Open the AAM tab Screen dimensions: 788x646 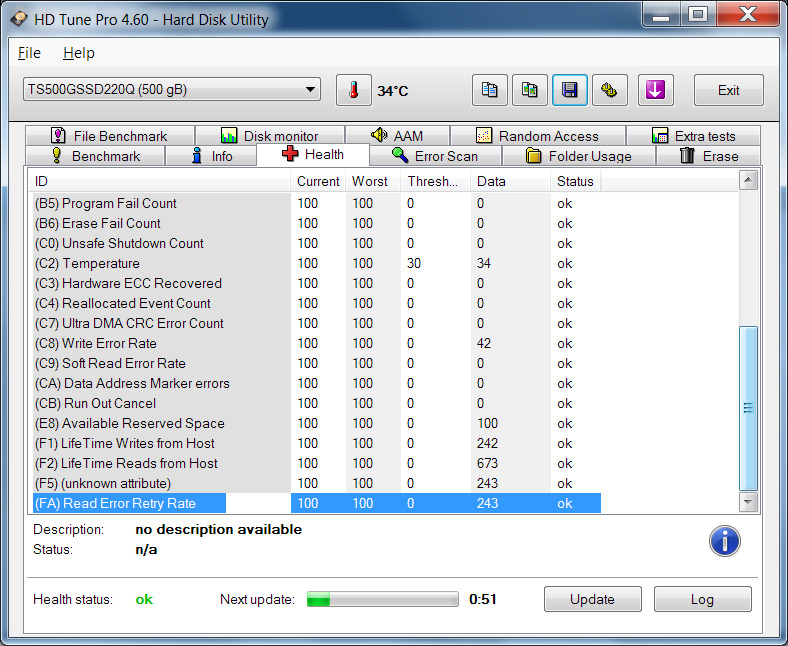[x=397, y=136]
